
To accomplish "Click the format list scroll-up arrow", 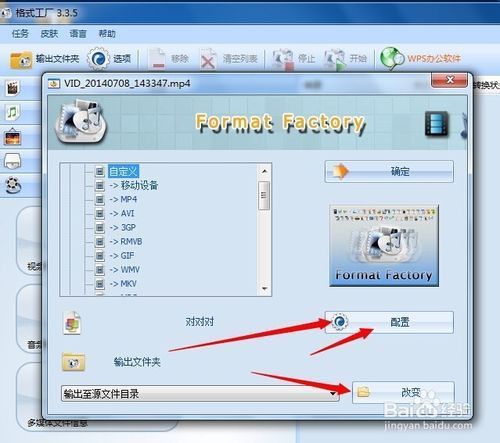I will [264, 171].
